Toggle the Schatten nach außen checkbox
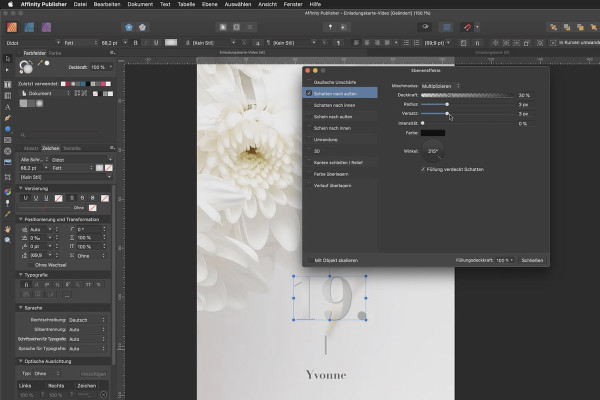Image resolution: width=600 pixels, height=400 pixels. click(309, 93)
